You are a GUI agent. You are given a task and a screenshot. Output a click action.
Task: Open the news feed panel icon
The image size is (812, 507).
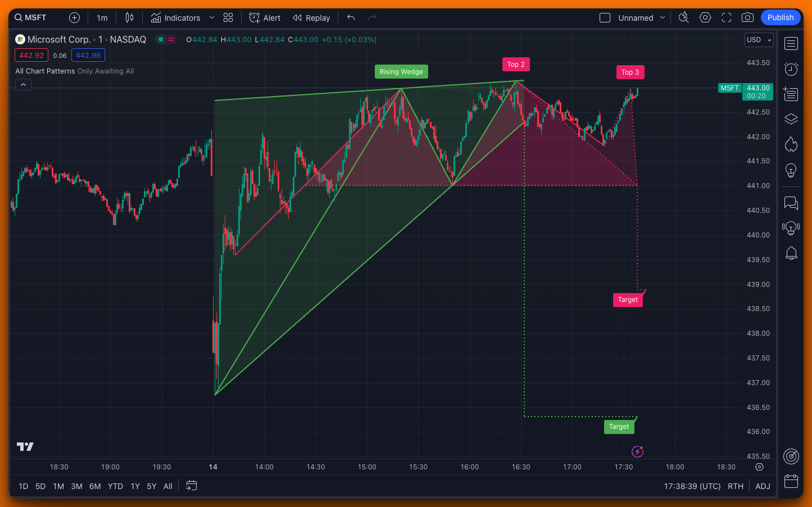791,94
